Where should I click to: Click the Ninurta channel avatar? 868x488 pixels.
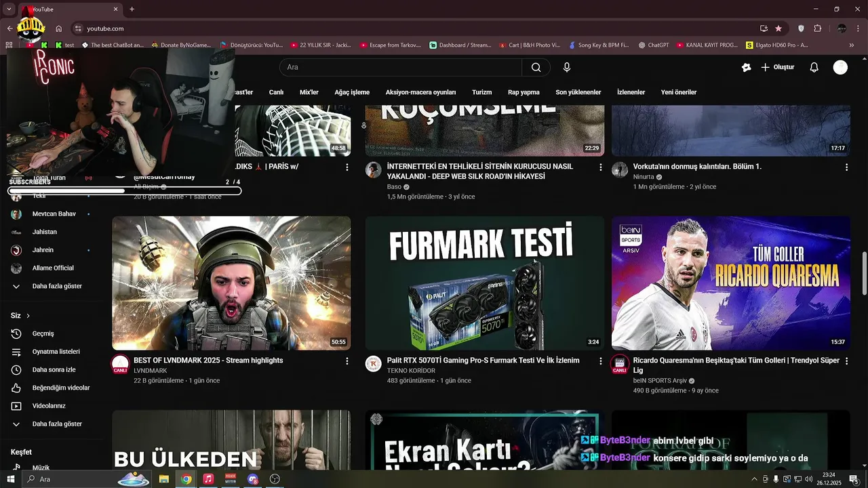click(619, 169)
